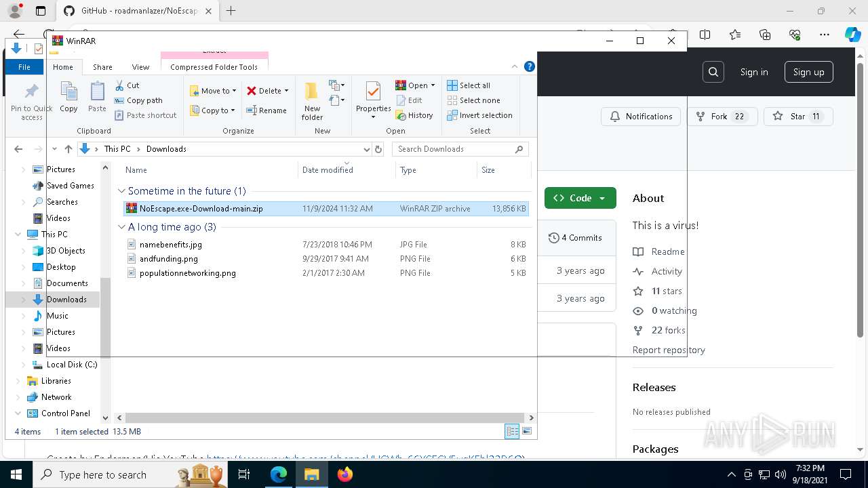Viewport: 868px width, 488px height.
Task: Click the Star button on GitHub
Action: [798, 117]
